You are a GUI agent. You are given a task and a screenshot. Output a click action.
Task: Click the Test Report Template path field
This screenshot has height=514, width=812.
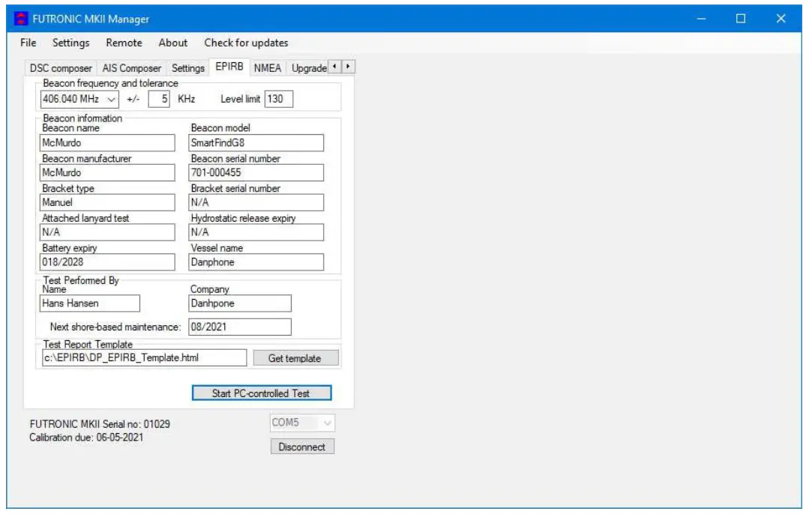(x=144, y=357)
